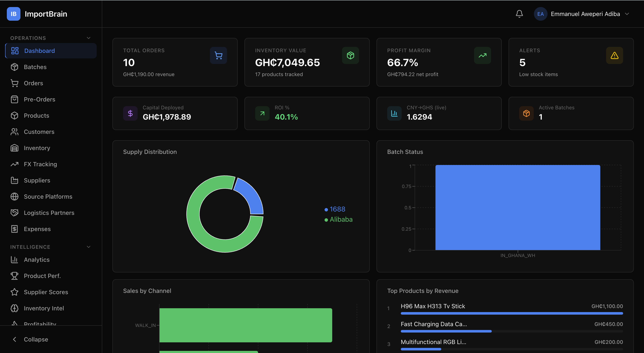The width and height of the screenshot is (644, 353).
Task: Open Supplier Scores page
Action: (51, 292)
